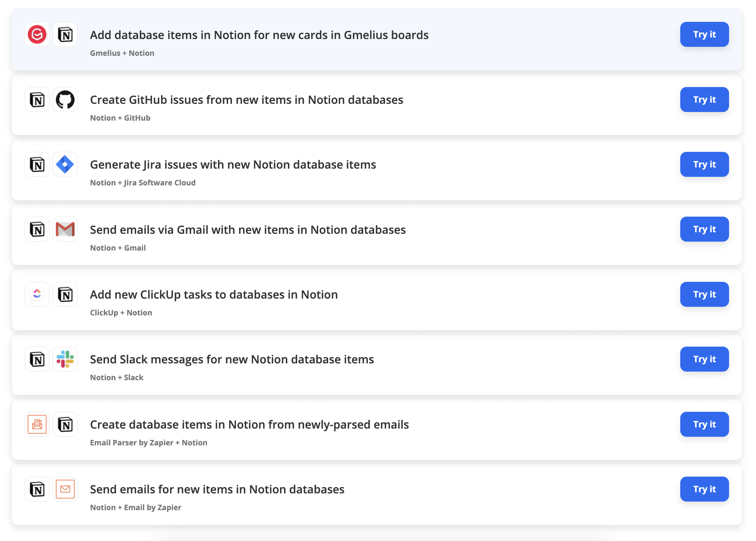Image resolution: width=756 pixels, height=541 pixels.
Task: Click the Email by Zapier envelope icon
Action: [x=65, y=489]
